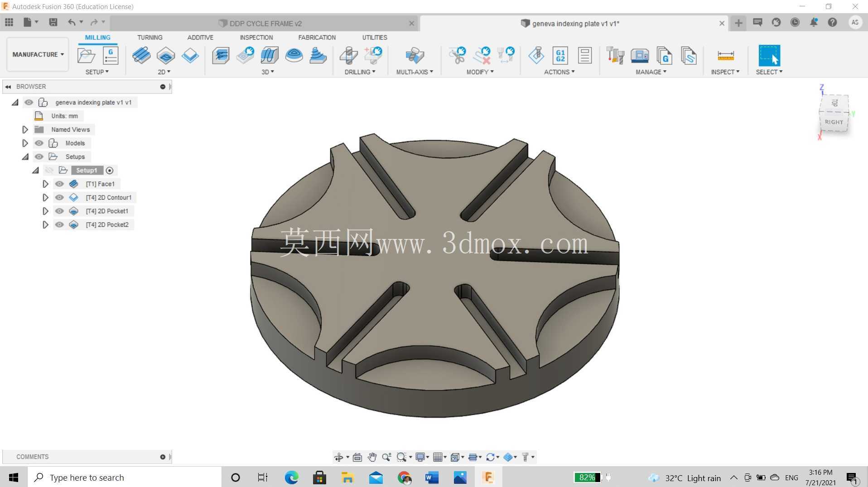This screenshot has height=487, width=868.
Task: Switch to the FABRICATION tab
Action: point(317,38)
